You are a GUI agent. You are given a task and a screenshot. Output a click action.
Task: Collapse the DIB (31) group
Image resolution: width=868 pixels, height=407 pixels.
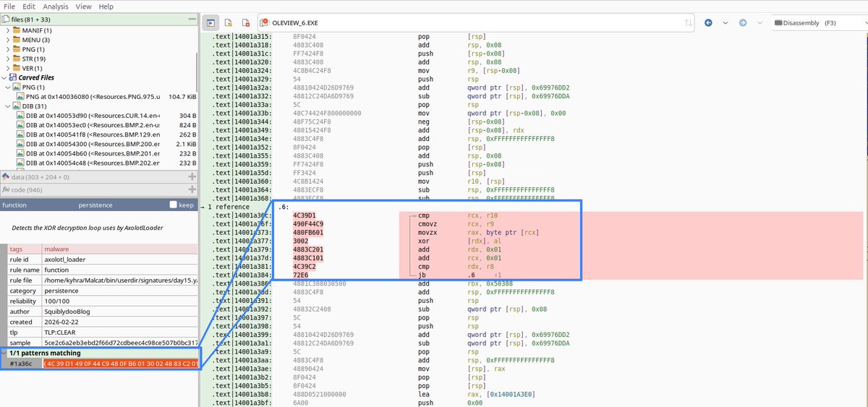coord(8,106)
